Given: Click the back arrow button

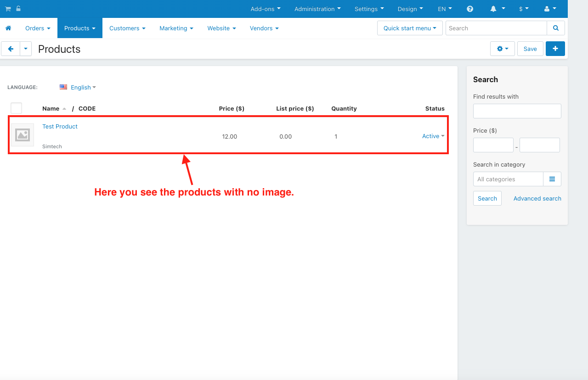Looking at the screenshot, I should (11, 49).
